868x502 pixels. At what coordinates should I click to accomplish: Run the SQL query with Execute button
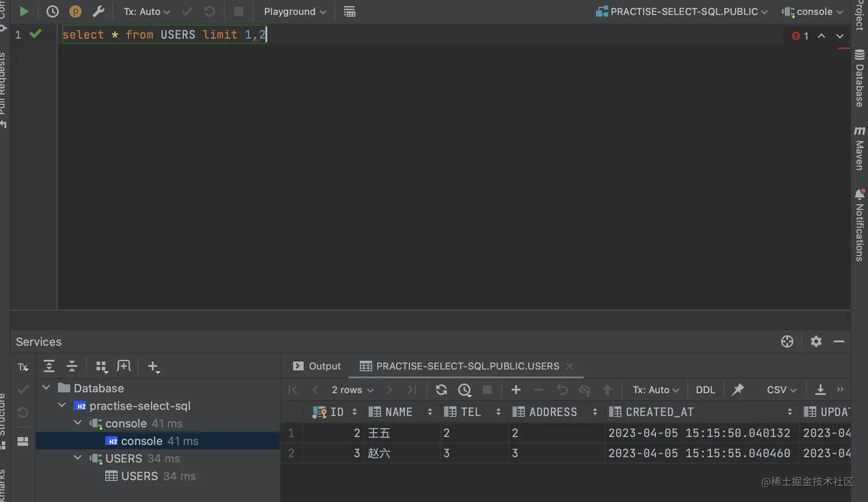[x=24, y=11]
